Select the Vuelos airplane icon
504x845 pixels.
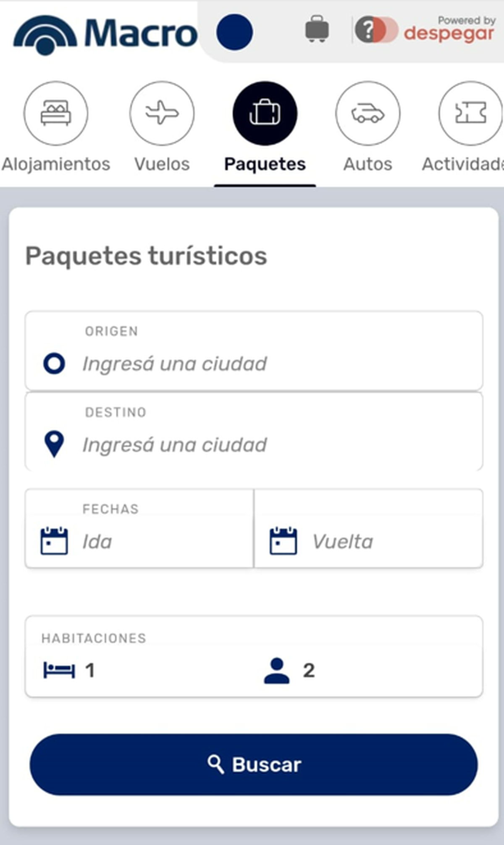click(162, 113)
